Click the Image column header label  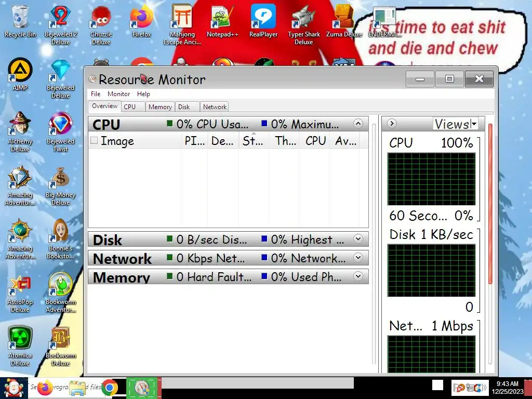click(x=117, y=140)
